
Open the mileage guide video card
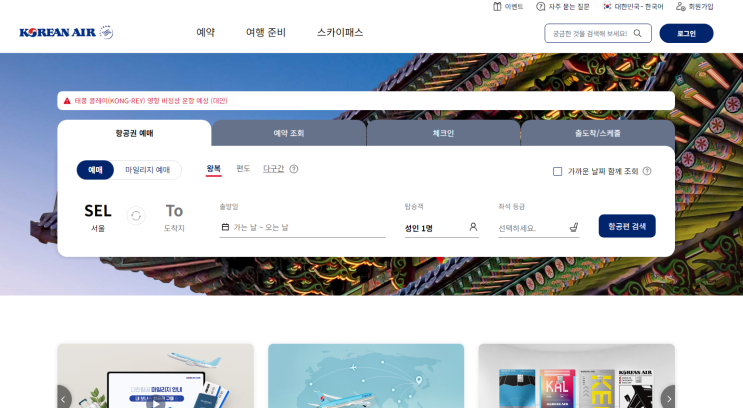pyautogui.click(x=155, y=376)
